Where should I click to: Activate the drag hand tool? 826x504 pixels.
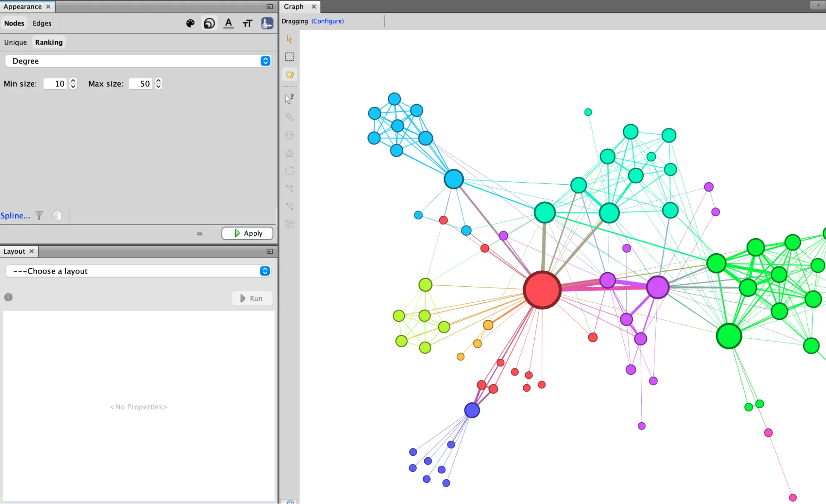(289, 75)
